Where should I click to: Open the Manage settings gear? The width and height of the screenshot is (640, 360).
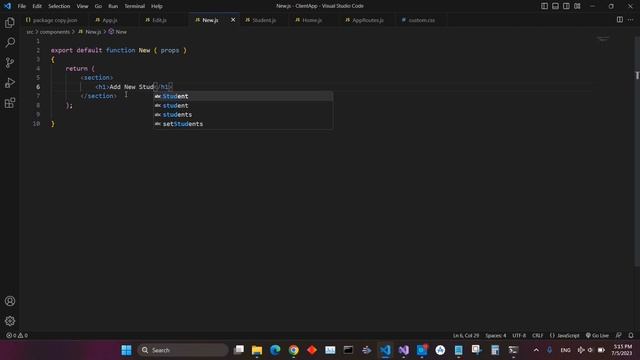[10, 321]
